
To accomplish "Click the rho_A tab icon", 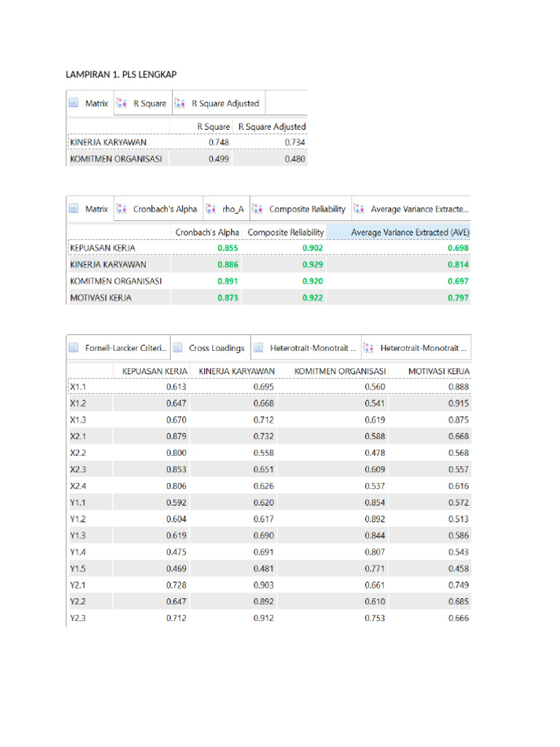I will [211, 209].
